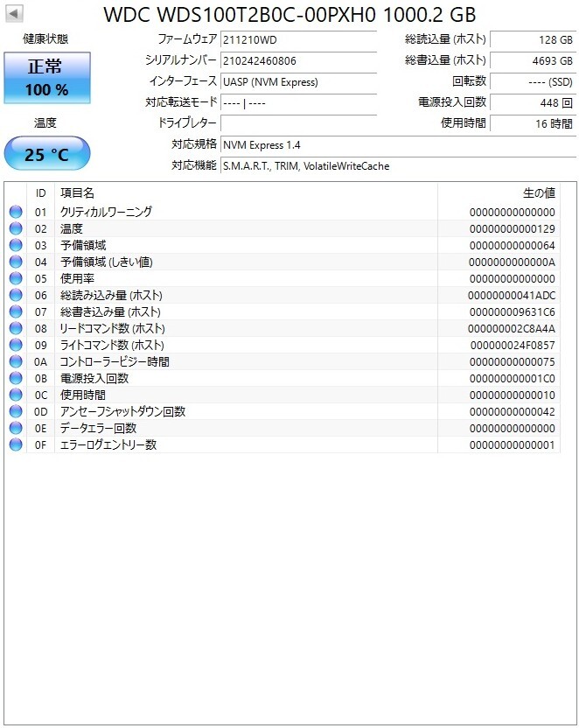Select the エラーログエントリー数 attribute name
The width and height of the screenshot is (579, 728).
coord(108,444)
